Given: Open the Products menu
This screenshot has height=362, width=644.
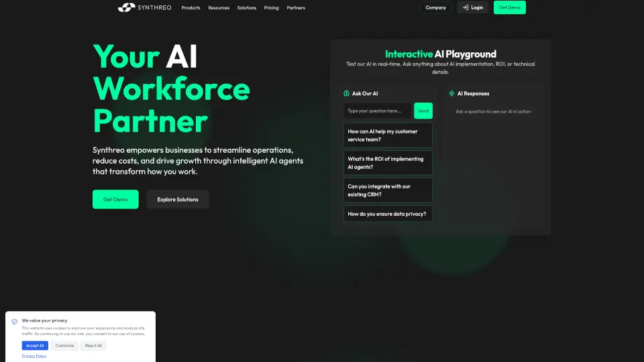Looking at the screenshot, I should (191, 8).
